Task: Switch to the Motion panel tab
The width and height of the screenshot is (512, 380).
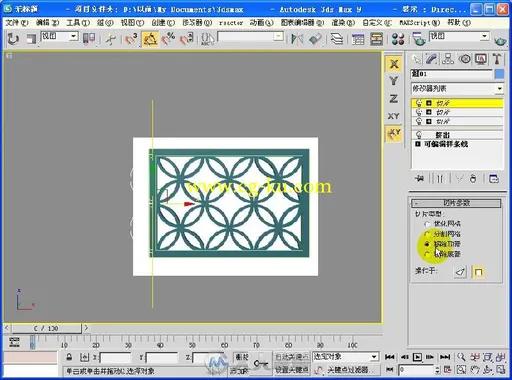Action: point(465,59)
